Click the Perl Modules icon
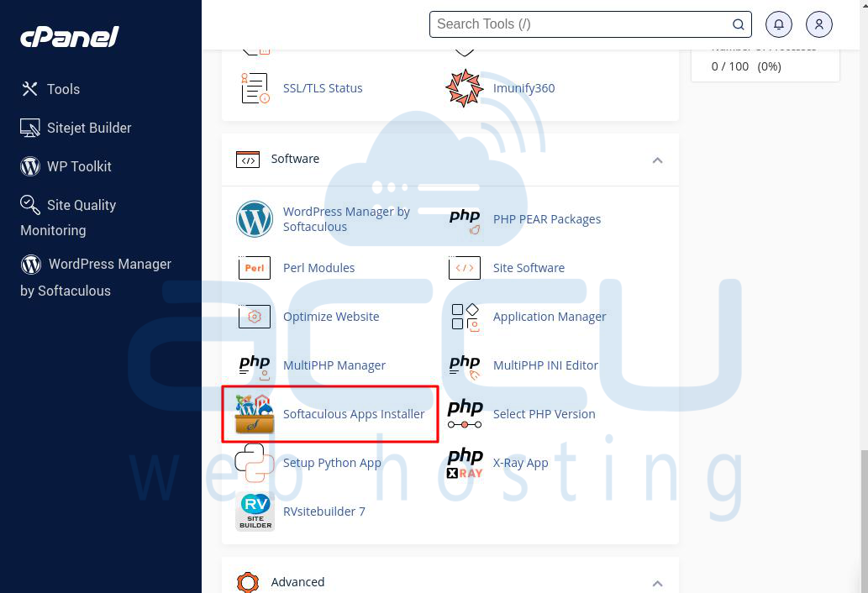Viewport: 868px width, 593px height. point(254,268)
